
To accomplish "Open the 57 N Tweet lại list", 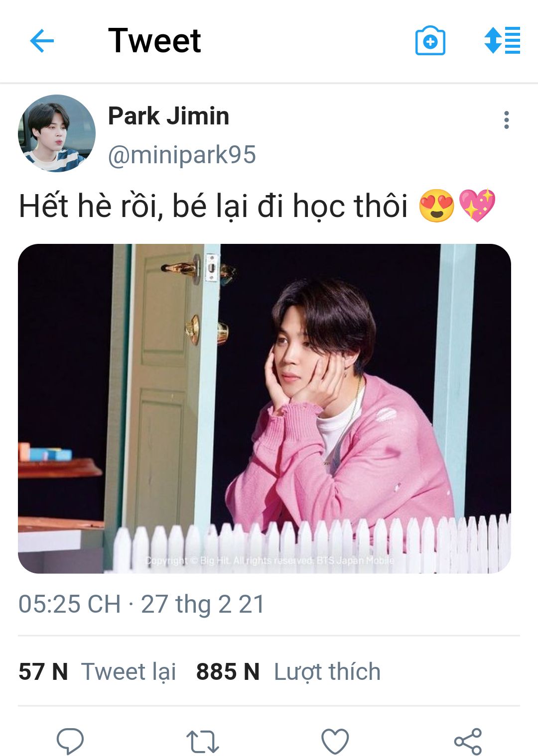I will [97, 671].
